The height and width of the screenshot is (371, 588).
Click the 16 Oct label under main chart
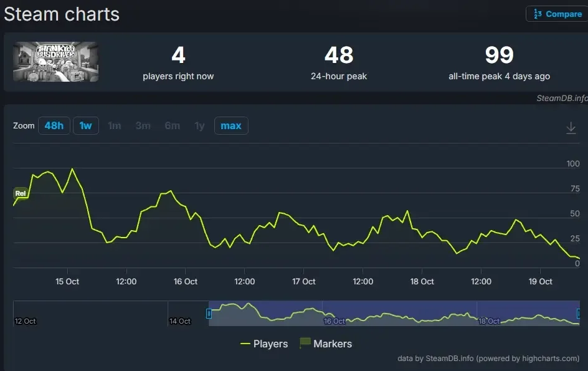[x=185, y=281]
